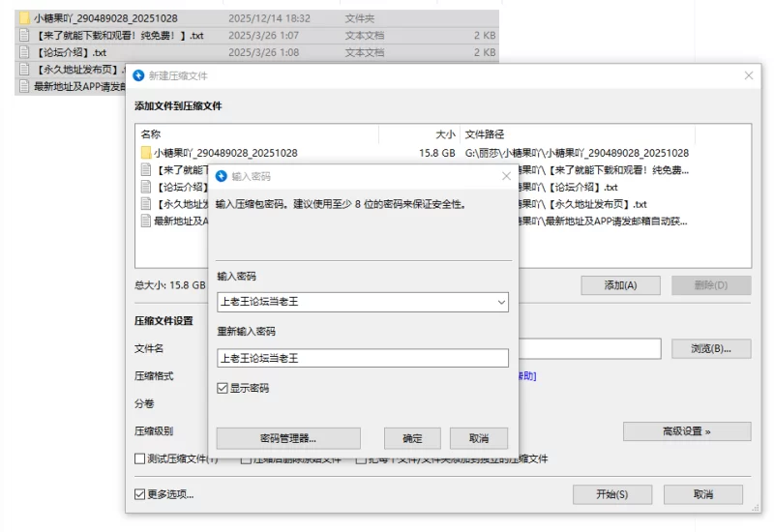Click the Bandizip logo in 输入密码 title bar

pos(222,176)
